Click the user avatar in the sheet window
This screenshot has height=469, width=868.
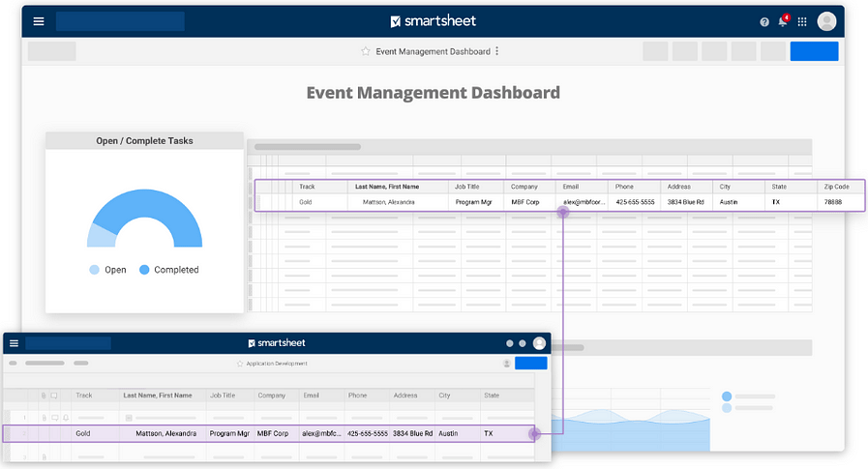point(539,343)
